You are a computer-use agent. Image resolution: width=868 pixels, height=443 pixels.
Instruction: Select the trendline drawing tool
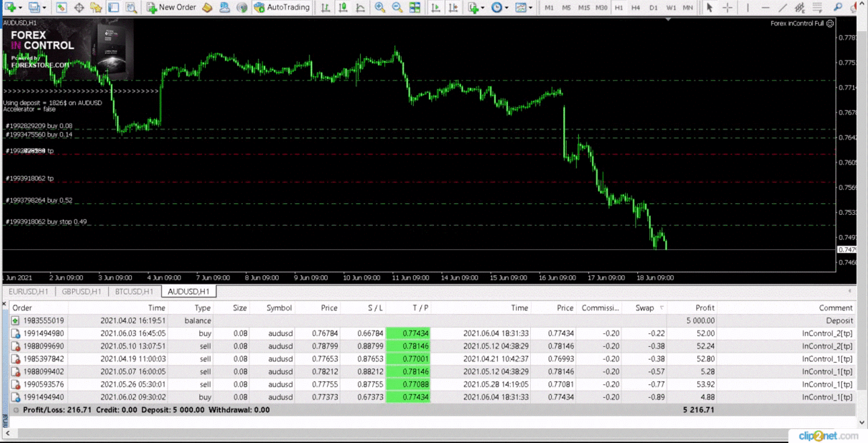783,7
